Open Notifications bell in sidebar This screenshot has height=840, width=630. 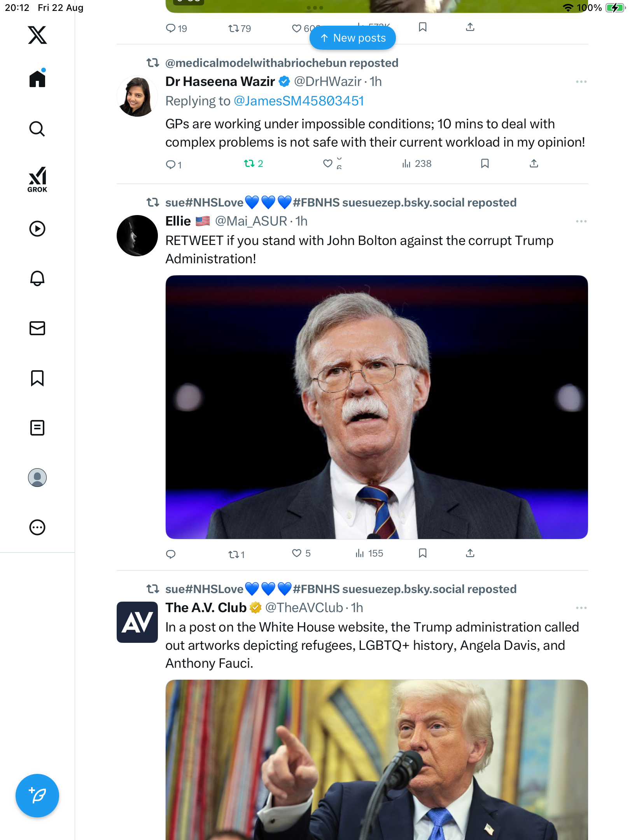click(x=37, y=278)
